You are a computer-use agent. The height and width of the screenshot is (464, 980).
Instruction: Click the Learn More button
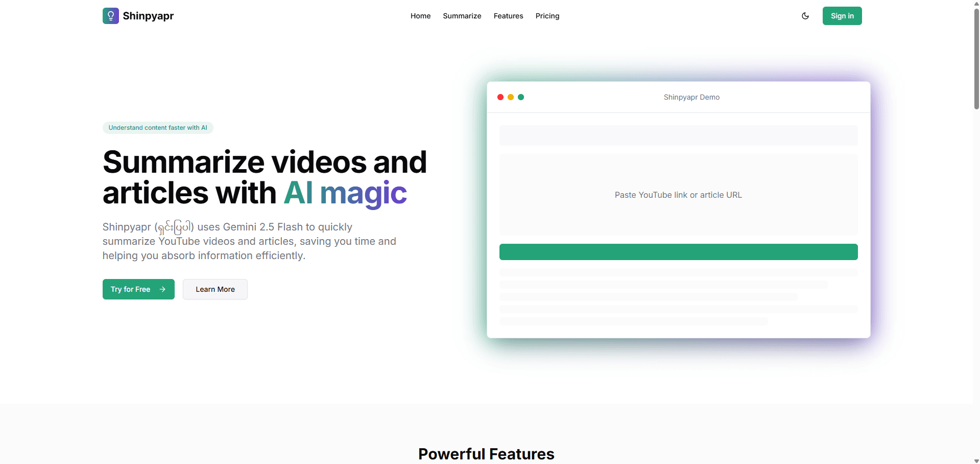coord(215,289)
